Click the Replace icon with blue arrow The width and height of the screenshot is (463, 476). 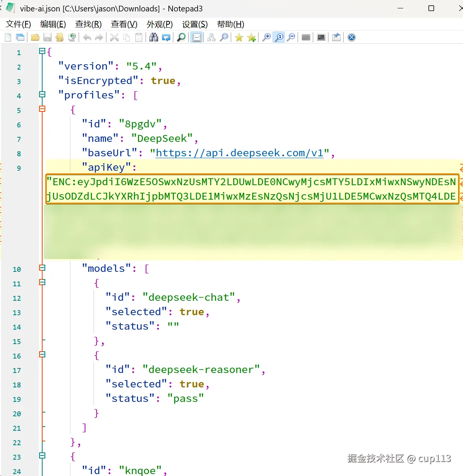(x=166, y=37)
